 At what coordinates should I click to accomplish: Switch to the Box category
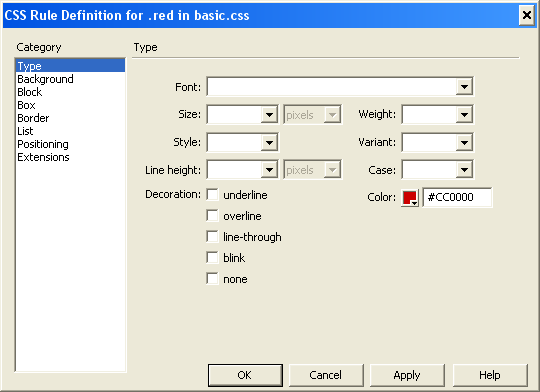click(70, 105)
